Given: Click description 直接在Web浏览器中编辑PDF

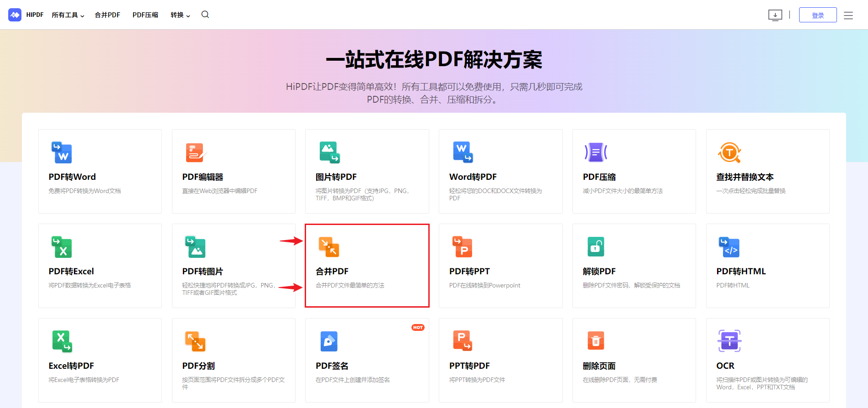Looking at the screenshot, I should pyautogui.click(x=220, y=191).
